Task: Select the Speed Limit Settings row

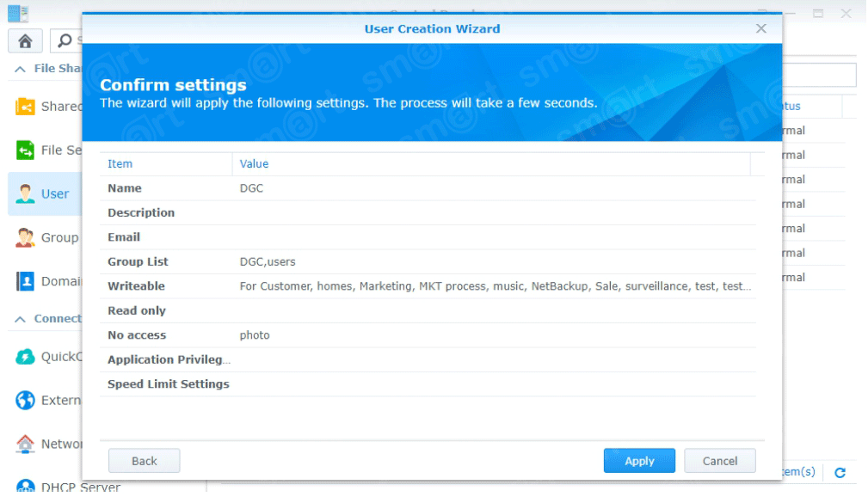Action: pos(428,384)
